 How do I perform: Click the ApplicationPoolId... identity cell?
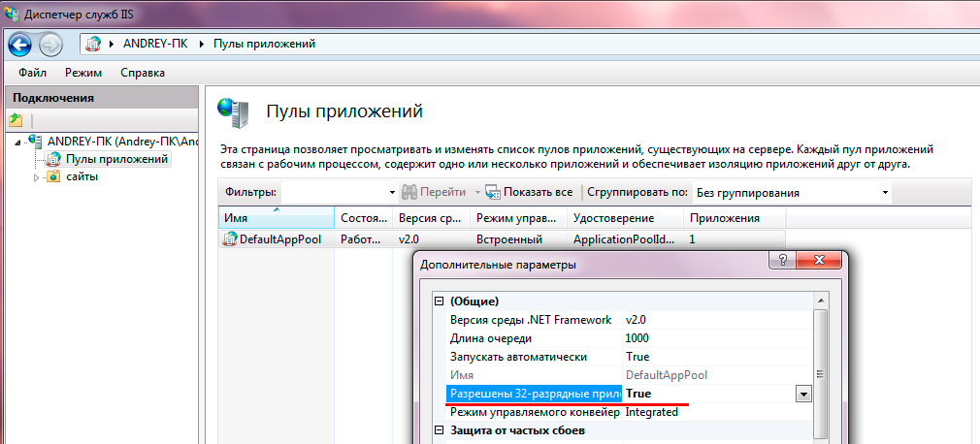pos(624,239)
